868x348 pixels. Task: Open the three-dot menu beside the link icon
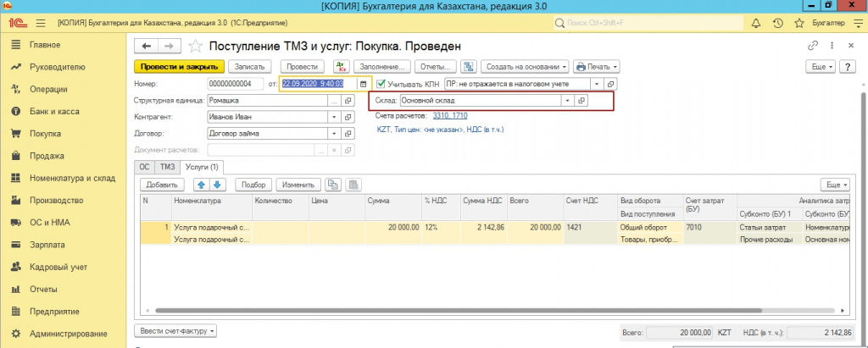[x=832, y=46]
